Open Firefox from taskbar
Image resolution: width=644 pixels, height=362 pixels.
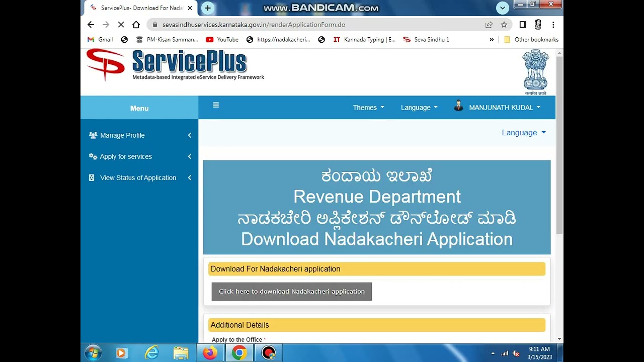point(210,353)
